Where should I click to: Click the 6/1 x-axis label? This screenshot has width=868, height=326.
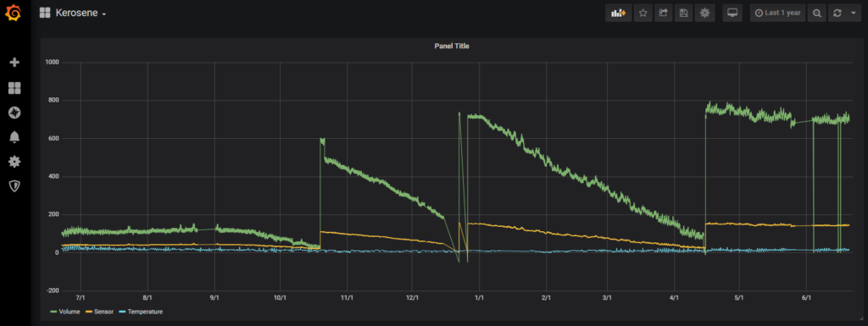(807, 298)
